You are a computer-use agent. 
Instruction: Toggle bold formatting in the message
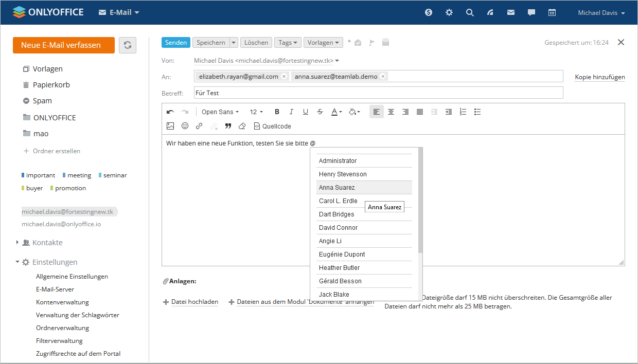point(277,112)
